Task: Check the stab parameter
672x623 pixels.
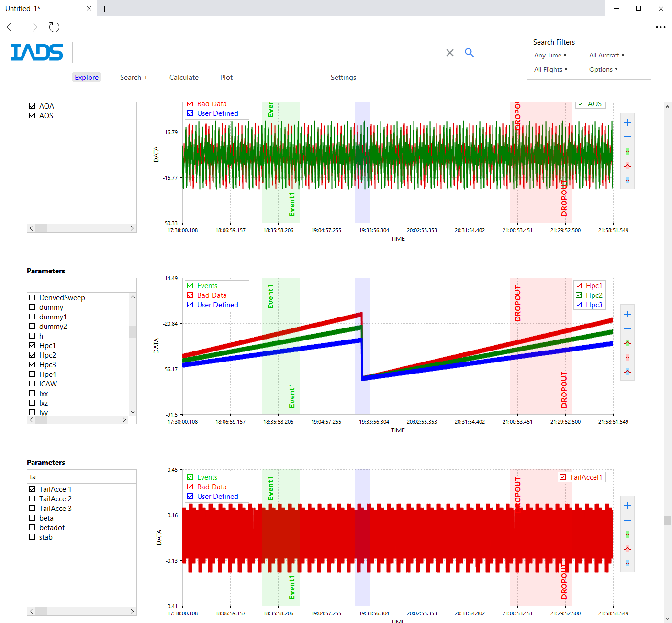Action: pyautogui.click(x=32, y=537)
